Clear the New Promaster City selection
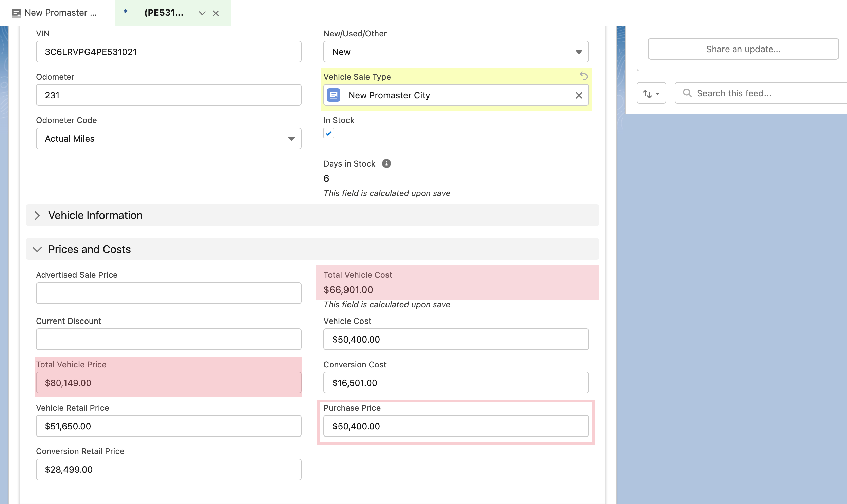This screenshot has width=847, height=504. tap(579, 95)
